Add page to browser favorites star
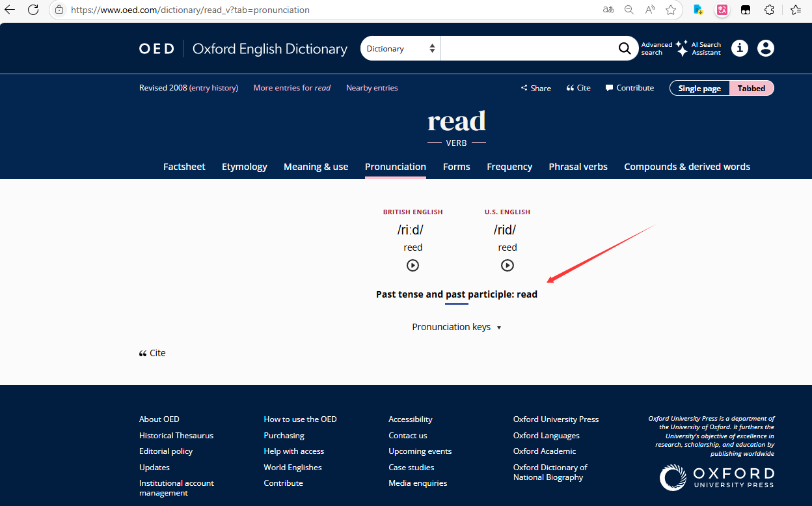The width and height of the screenshot is (812, 506). 671,10
